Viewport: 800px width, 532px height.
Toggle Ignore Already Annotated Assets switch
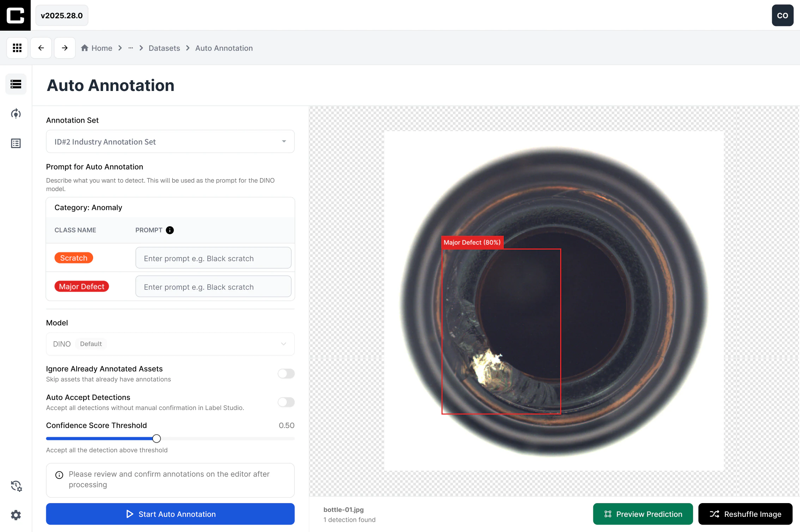click(x=286, y=373)
